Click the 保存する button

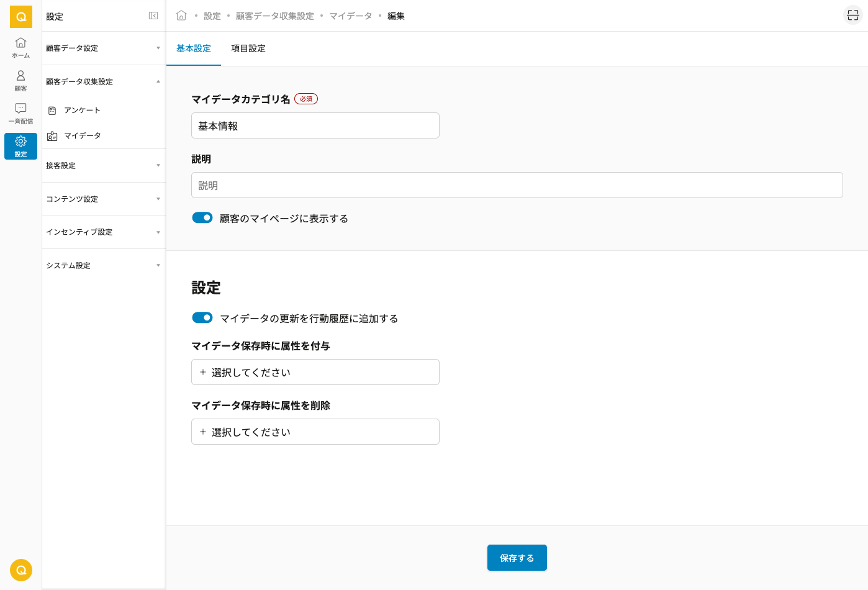pyautogui.click(x=517, y=558)
